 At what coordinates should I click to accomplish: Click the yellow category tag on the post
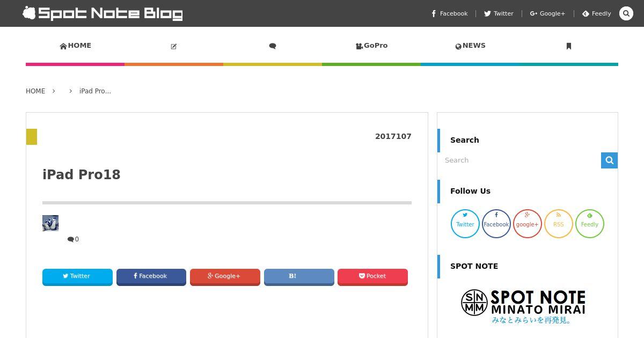point(32,137)
